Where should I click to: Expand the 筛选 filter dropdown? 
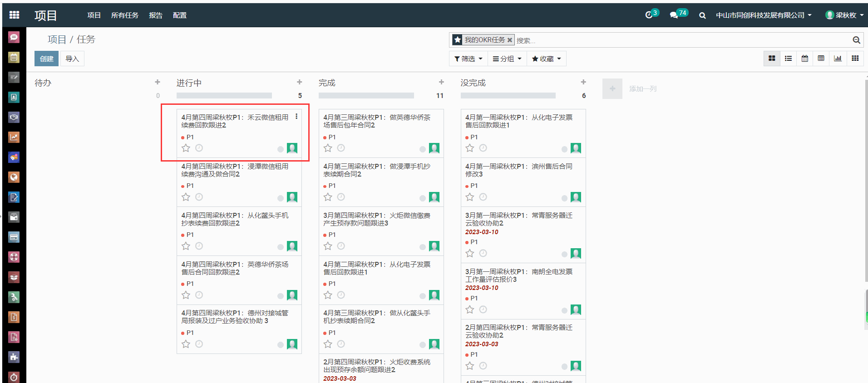tap(468, 59)
